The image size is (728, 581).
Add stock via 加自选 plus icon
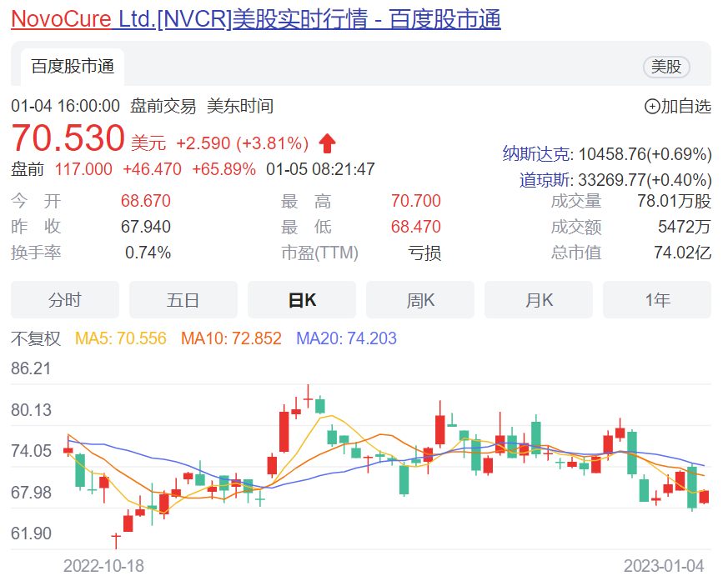(x=652, y=106)
